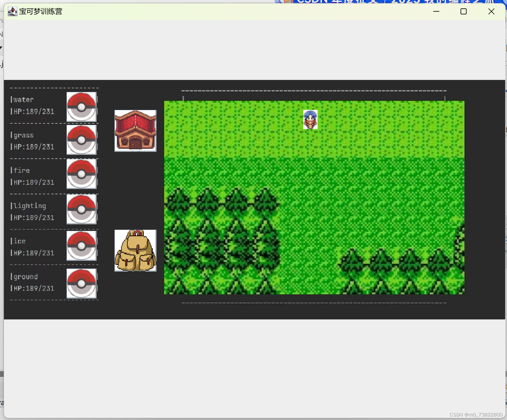Click the Poké Ball next to water

click(x=82, y=107)
